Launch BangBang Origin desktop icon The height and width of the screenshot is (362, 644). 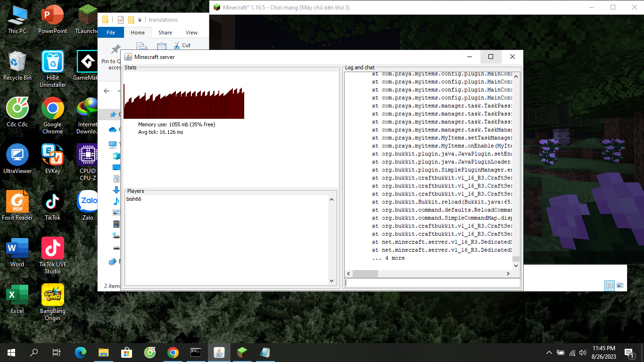tap(52, 303)
